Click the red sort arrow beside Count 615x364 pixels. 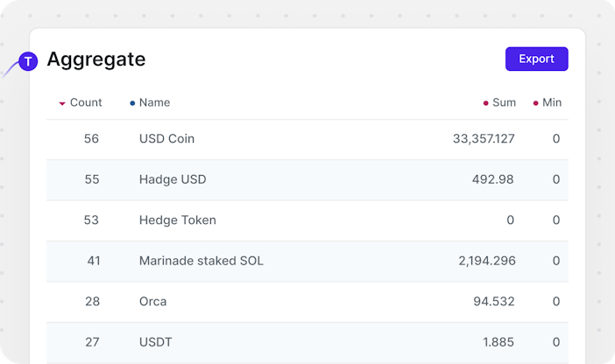point(62,103)
